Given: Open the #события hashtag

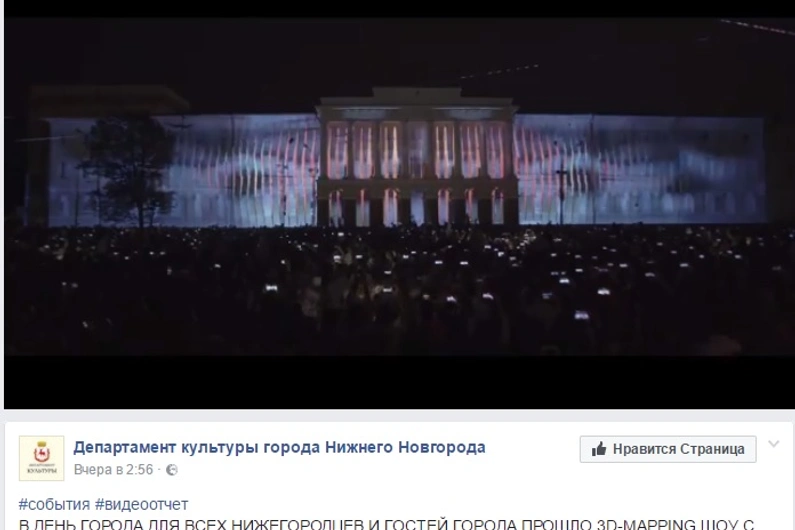Looking at the screenshot, I should tap(54, 505).
